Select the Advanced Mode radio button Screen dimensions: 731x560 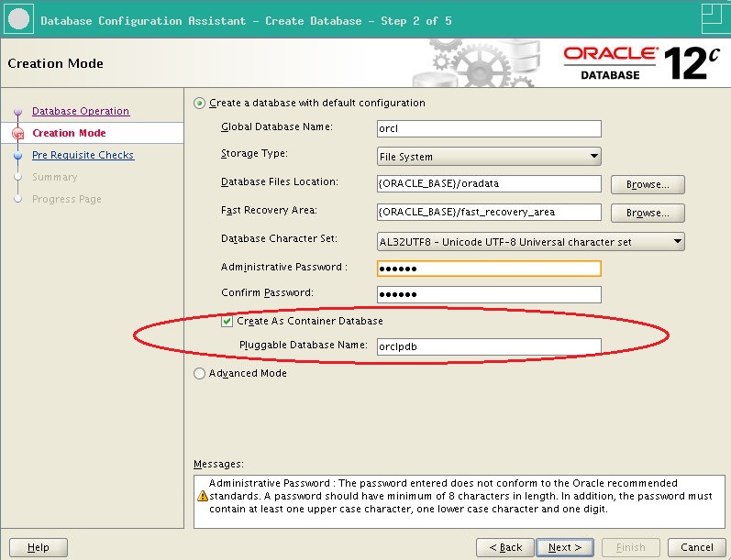point(199,374)
